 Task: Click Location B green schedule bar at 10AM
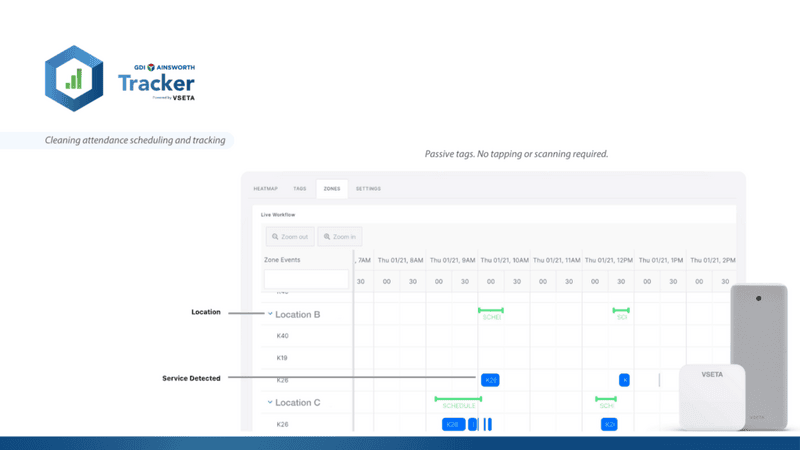pyautogui.click(x=491, y=310)
